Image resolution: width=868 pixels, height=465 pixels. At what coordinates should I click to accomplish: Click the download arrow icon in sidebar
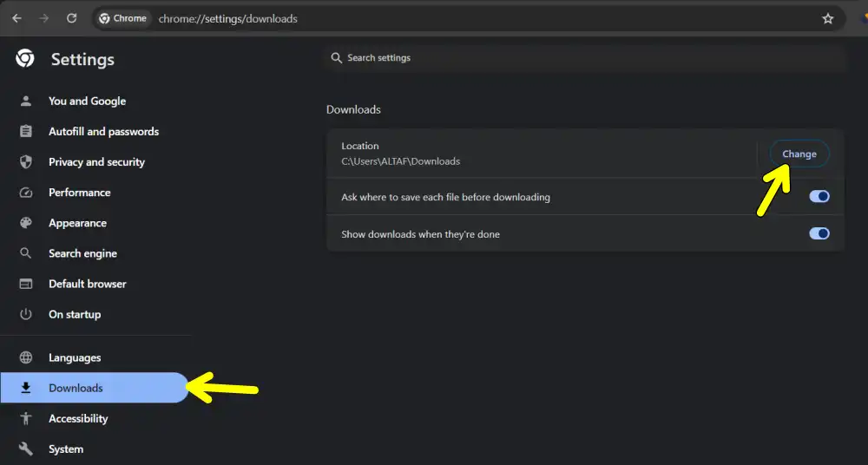click(x=25, y=388)
